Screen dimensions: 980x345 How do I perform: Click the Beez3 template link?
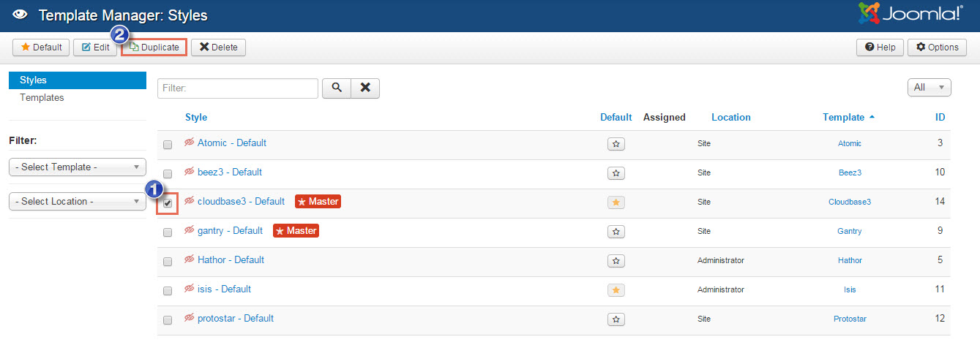850,172
